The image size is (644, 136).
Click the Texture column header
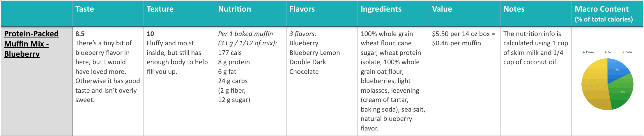pos(160,9)
